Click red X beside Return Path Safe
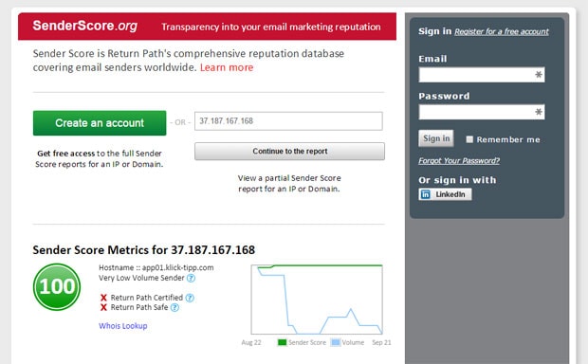This screenshot has width=588, height=364. (x=103, y=307)
